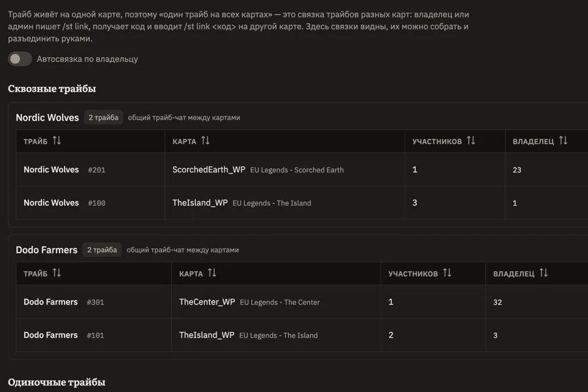This screenshot has height=392, width=588.
Task: Click the Nordic Wolves group title
Action: tap(47, 118)
